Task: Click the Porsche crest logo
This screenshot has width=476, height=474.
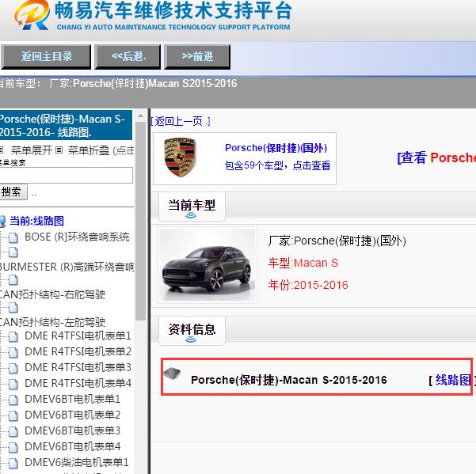Action: click(x=180, y=157)
